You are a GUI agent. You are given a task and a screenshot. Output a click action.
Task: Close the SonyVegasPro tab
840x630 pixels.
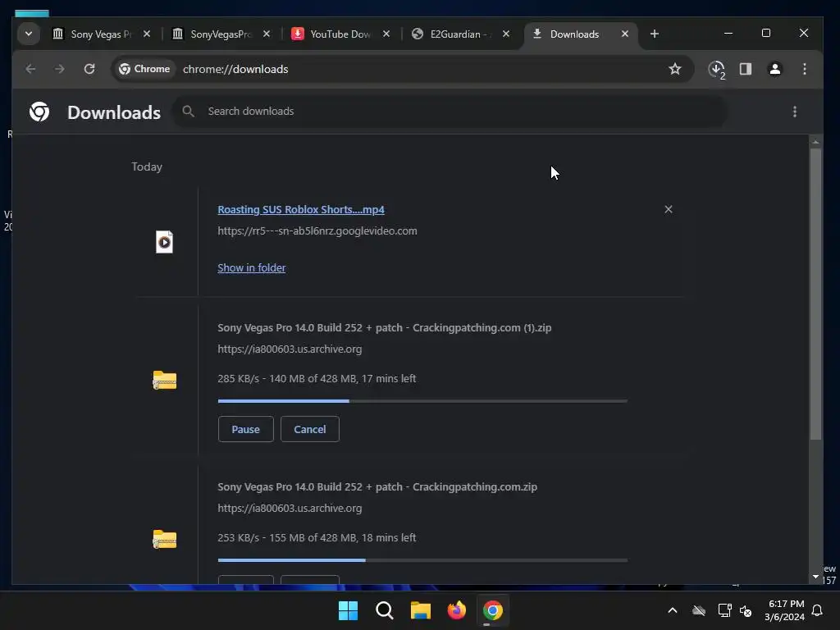pyautogui.click(x=267, y=34)
